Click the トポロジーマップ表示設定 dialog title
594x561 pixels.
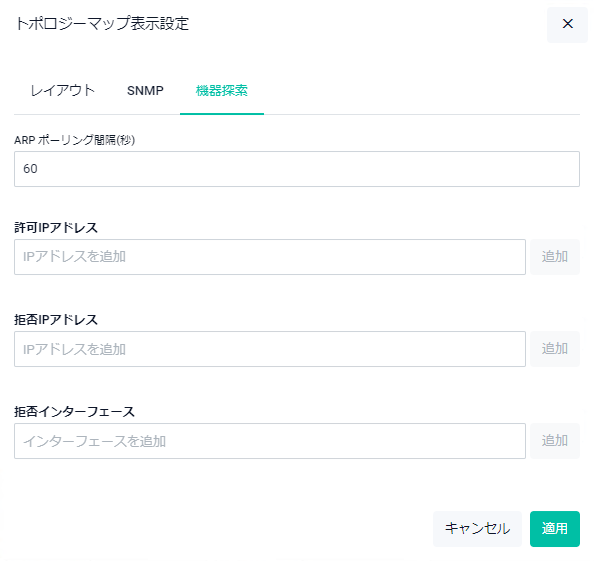coord(102,23)
